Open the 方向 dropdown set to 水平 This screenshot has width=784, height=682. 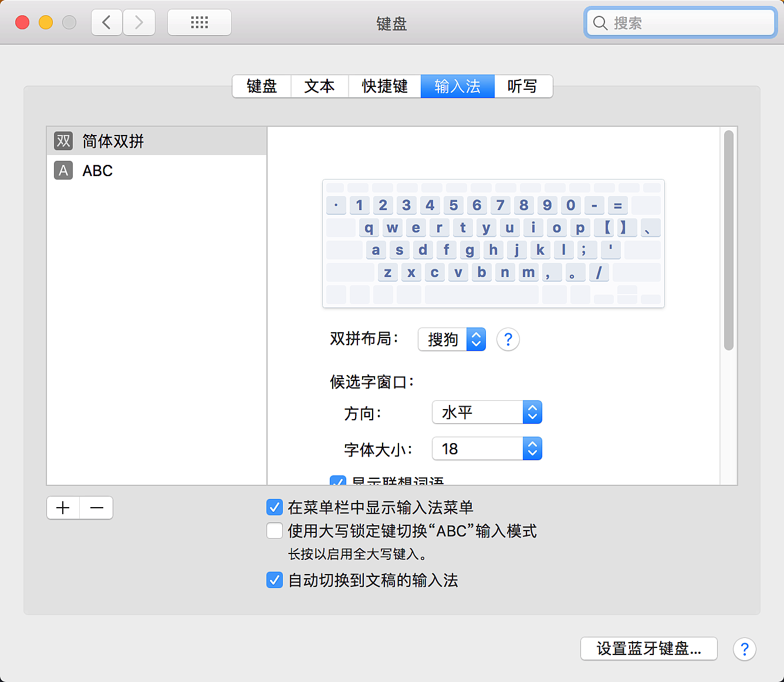(486, 413)
